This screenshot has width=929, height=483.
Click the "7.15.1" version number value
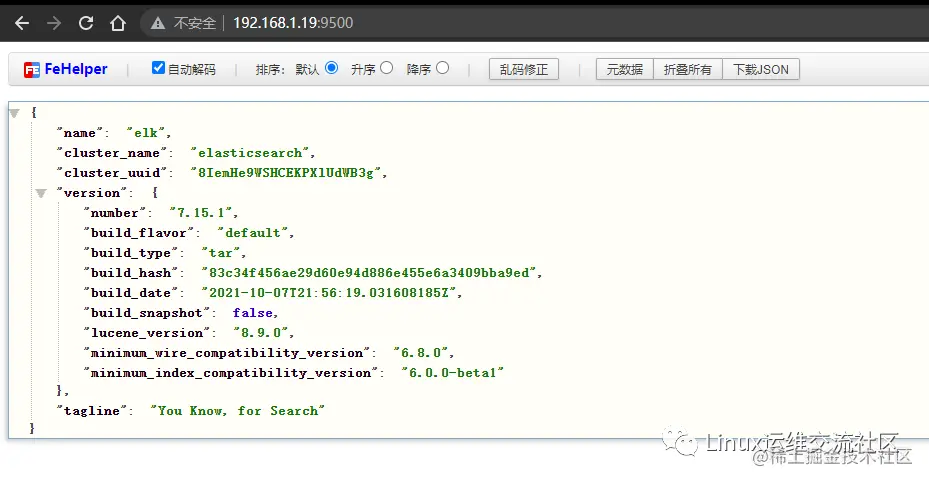click(201, 213)
